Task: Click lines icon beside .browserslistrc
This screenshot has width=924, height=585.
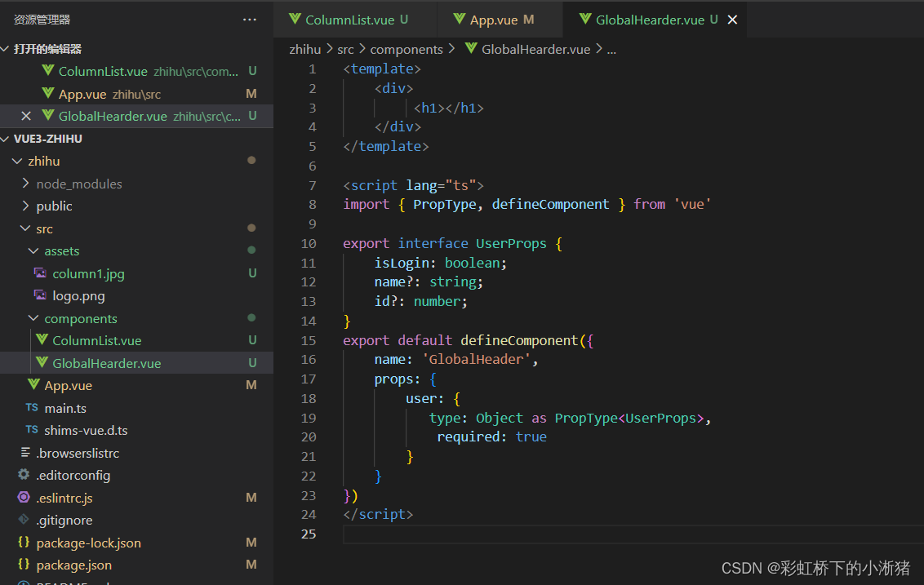Action: (25, 453)
